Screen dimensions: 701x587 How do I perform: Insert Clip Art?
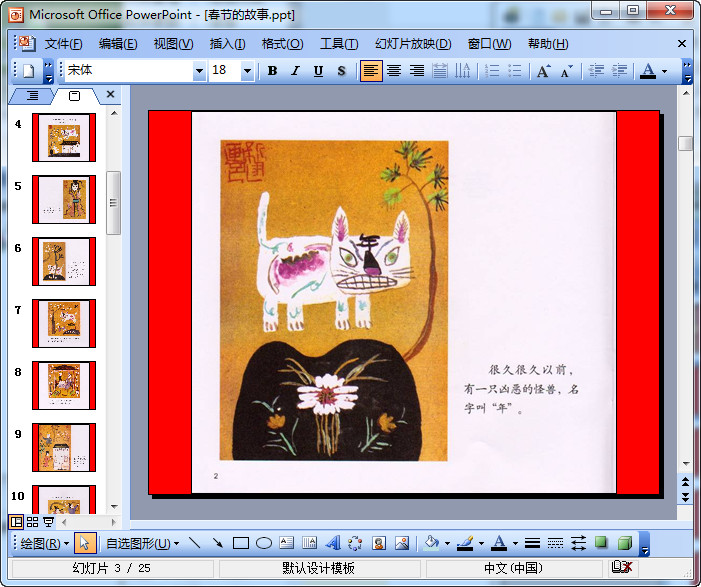pyautogui.click(x=379, y=544)
